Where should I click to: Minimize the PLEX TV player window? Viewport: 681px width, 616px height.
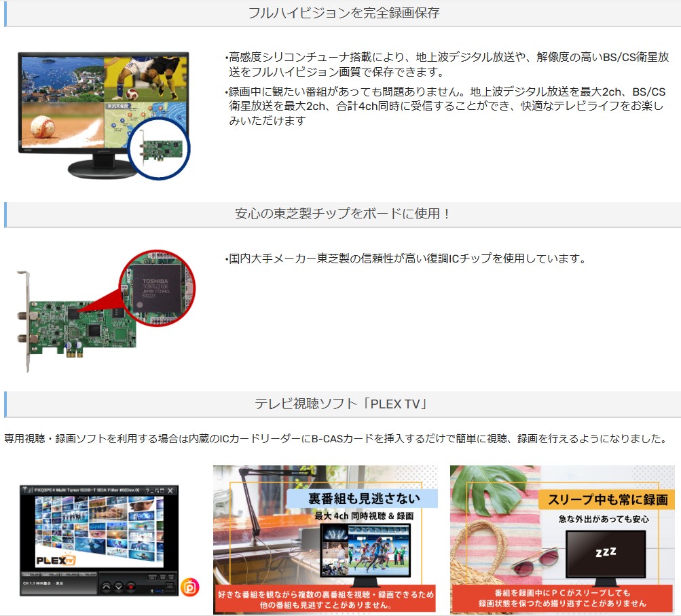tap(152, 491)
